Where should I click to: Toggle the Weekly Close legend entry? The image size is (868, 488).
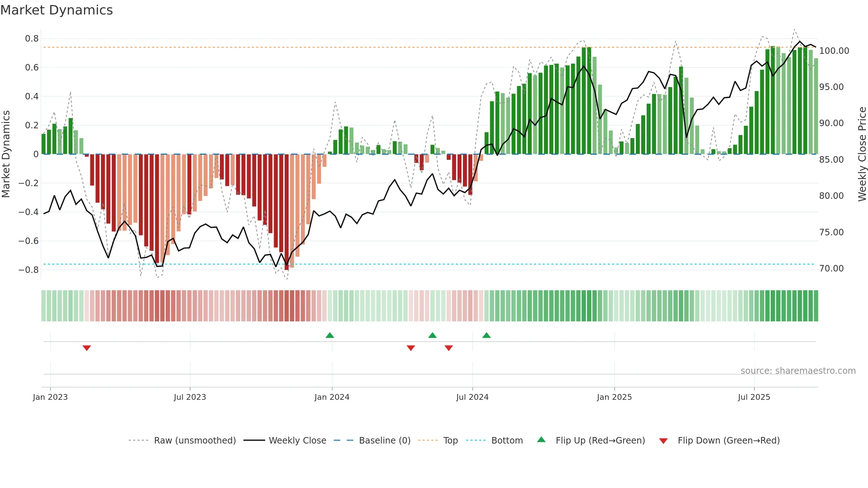point(285,440)
